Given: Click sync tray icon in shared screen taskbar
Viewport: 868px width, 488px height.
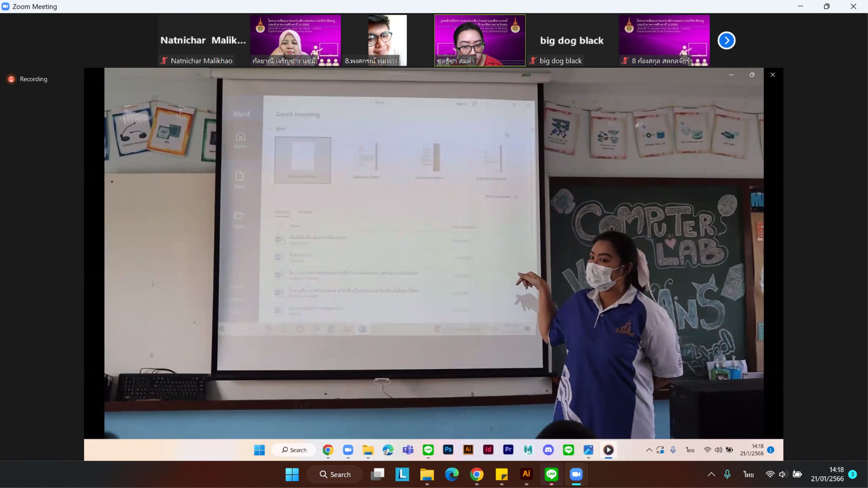Looking at the screenshot, I should [x=660, y=450].
